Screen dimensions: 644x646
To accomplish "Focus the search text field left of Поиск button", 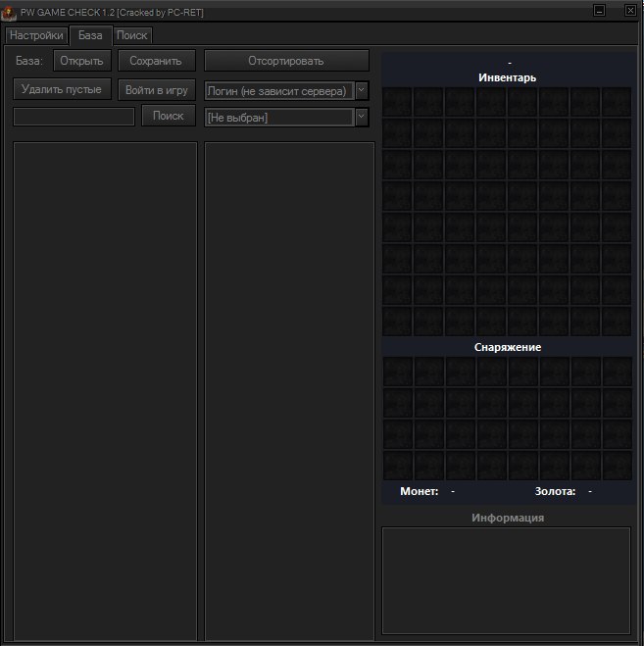I will (x=74, y=117).
